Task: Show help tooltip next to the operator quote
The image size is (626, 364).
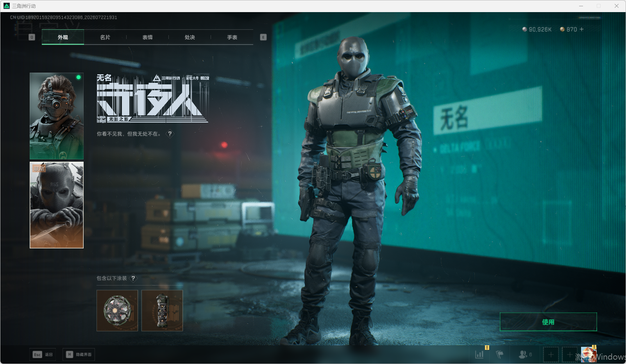Action: coord(170,134)
